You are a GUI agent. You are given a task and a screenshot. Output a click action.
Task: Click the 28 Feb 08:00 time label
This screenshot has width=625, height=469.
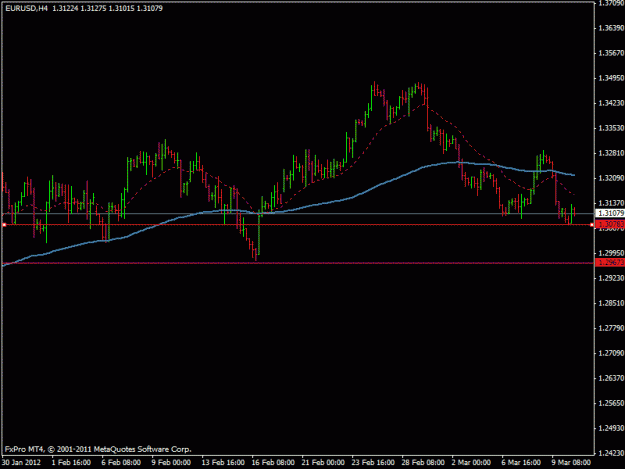[423, 463]
